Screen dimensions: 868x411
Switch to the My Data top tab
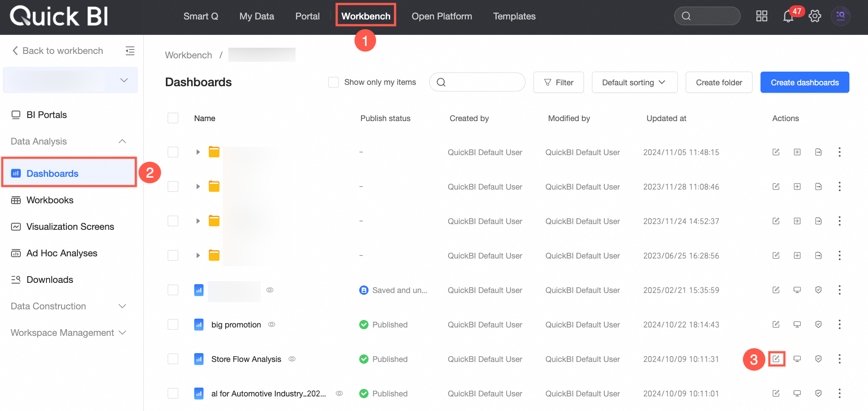pos(257,16)
